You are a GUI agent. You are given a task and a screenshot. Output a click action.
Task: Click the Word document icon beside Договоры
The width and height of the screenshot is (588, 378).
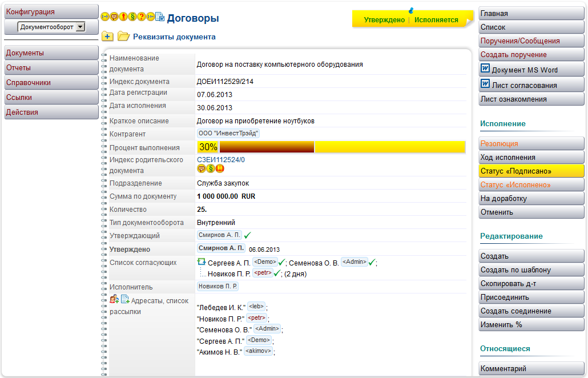coord(160,17)
